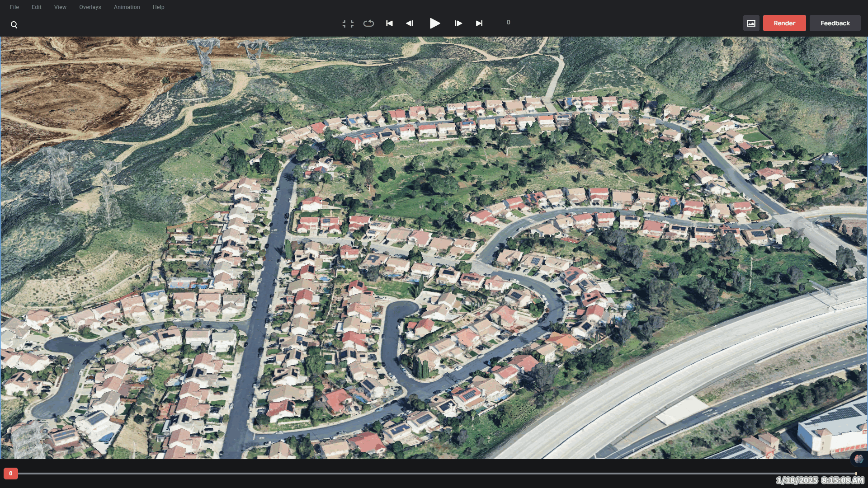Toggle play on the viewport animation

click(434, 23)
